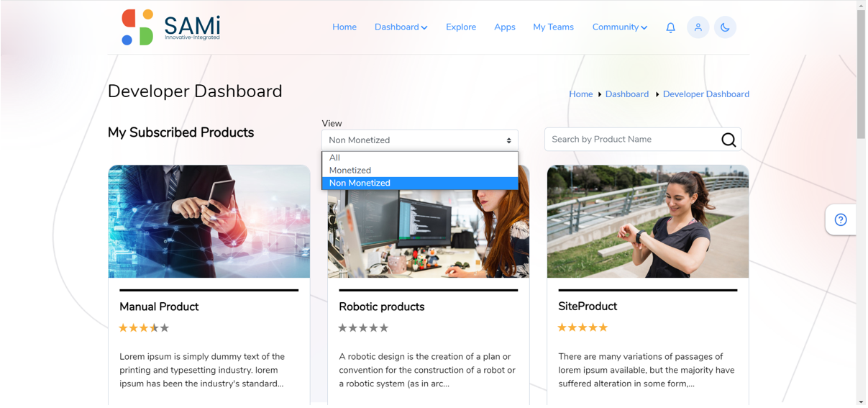Open the Explore nav item
Screen dimensions: 868x408
[x=461, y=27]
